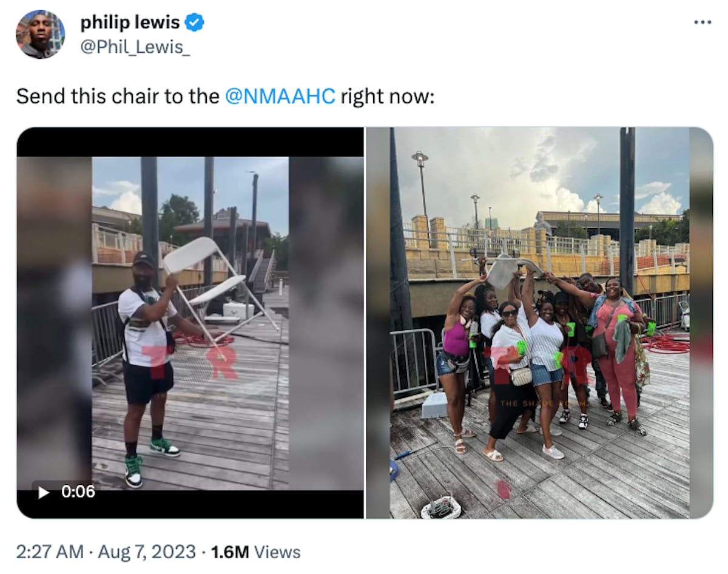Open the video thumbnail of man holding chair

point(190,323)
